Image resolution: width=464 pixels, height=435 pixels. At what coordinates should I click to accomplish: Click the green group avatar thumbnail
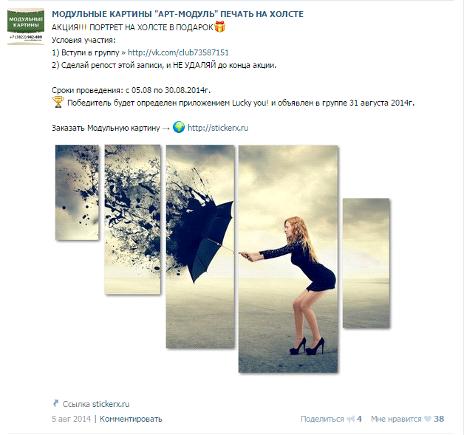point(26,26)
